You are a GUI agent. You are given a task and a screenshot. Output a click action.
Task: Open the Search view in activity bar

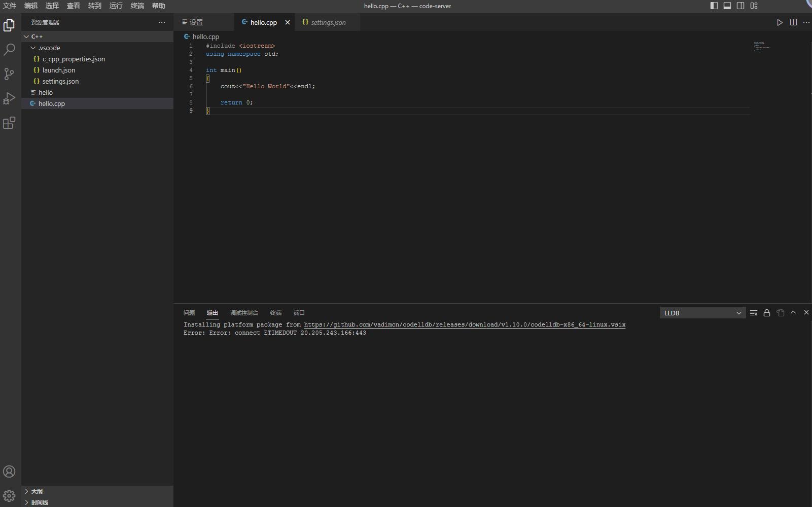(x=9, y=49)
